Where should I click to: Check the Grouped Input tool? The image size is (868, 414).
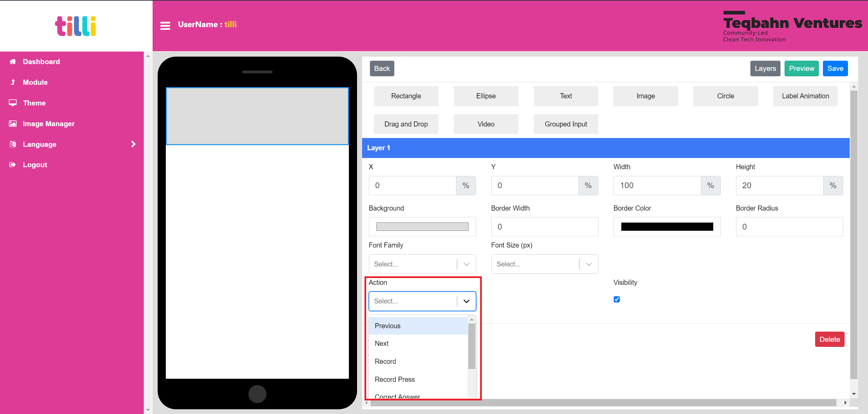click(566, 124)
